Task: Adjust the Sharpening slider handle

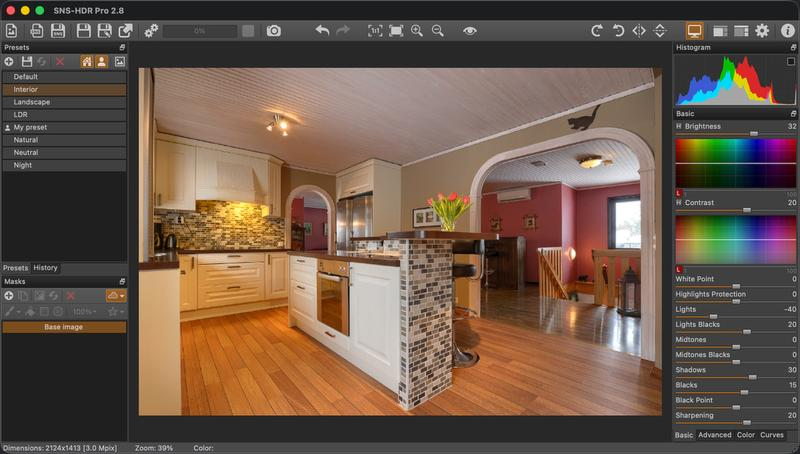Action: 747,422
